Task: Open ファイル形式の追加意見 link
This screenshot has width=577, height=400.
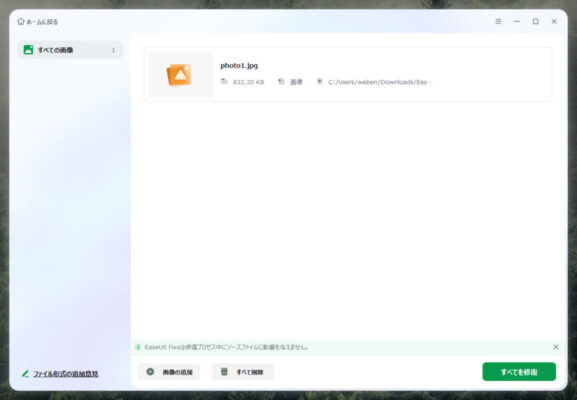Action: (66, 374)
